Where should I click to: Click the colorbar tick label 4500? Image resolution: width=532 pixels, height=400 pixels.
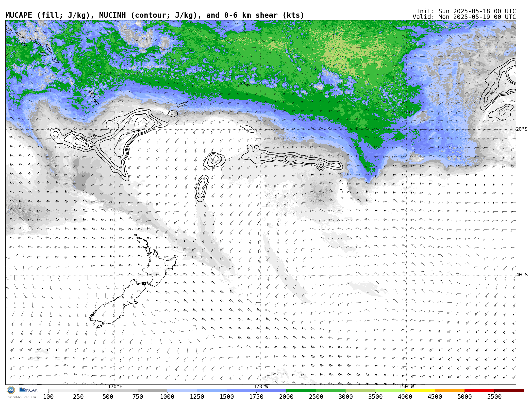coord(435,397)
